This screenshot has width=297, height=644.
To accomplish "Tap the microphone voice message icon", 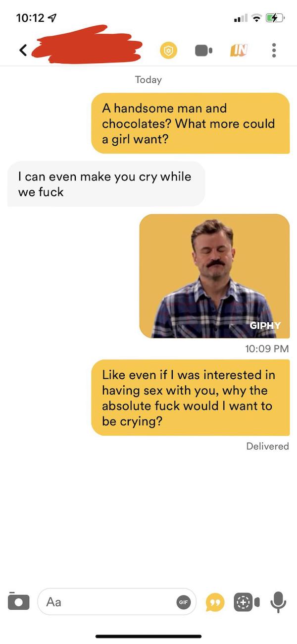I will (x=279, y=601).
